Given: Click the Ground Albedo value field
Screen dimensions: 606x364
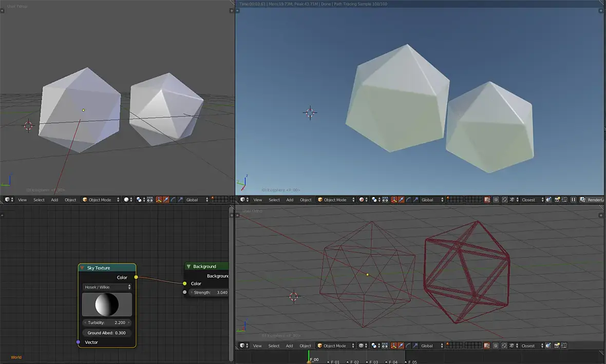Looking at the screenshot, I should tap(106, 333).
